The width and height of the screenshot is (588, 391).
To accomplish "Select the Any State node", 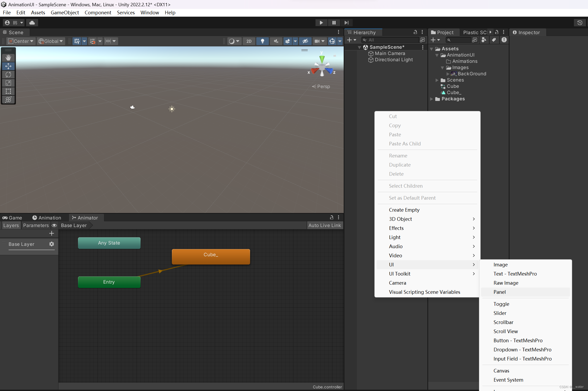I will (x=109, y=243).
